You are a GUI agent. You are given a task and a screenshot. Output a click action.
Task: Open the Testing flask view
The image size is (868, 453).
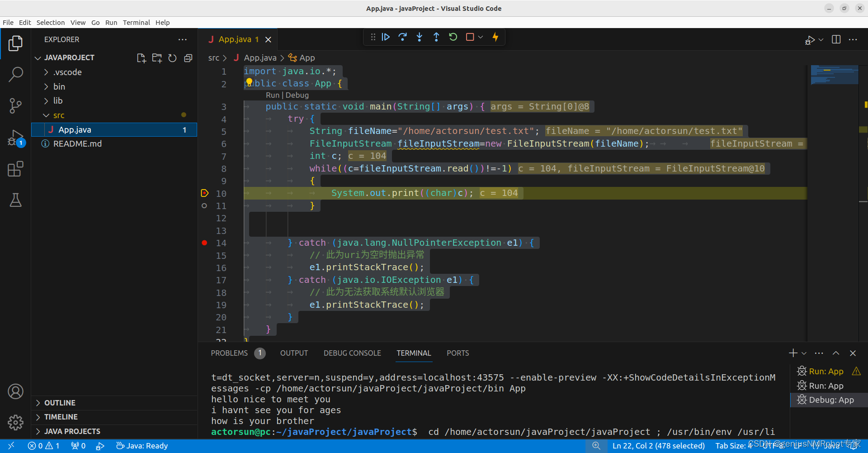pos(15,200)
